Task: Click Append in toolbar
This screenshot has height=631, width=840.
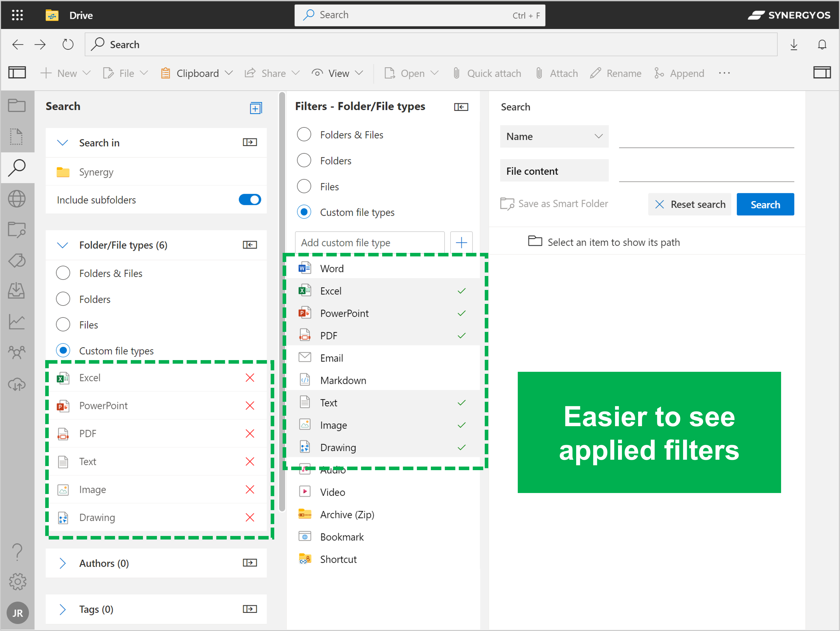Action: coord(679,73)
